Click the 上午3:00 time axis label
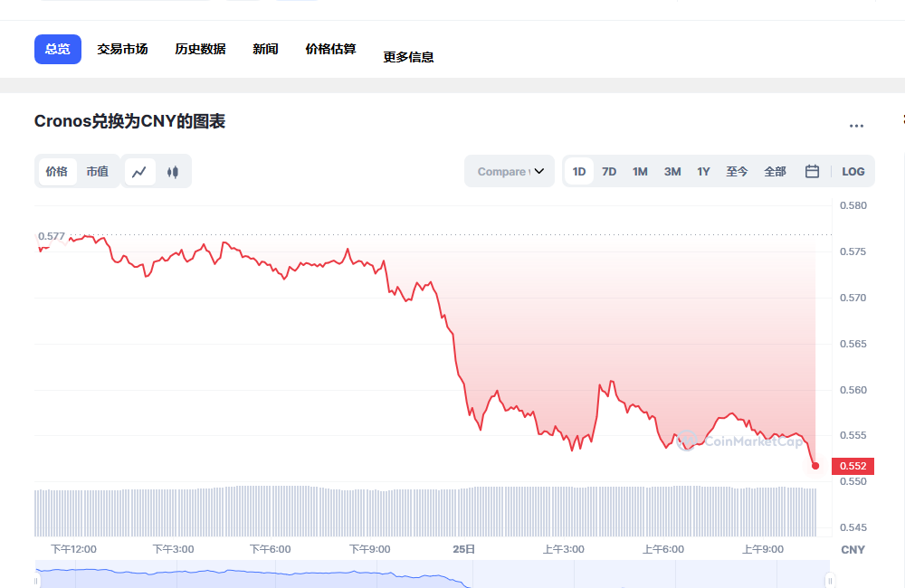The width and height of the screenshot is (905, 588). (563, 549)
